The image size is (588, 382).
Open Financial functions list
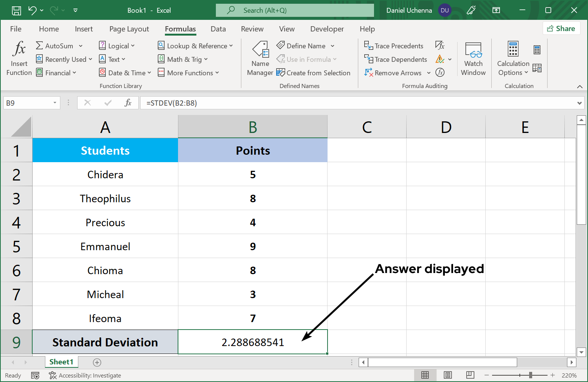[x=56, y=73]
